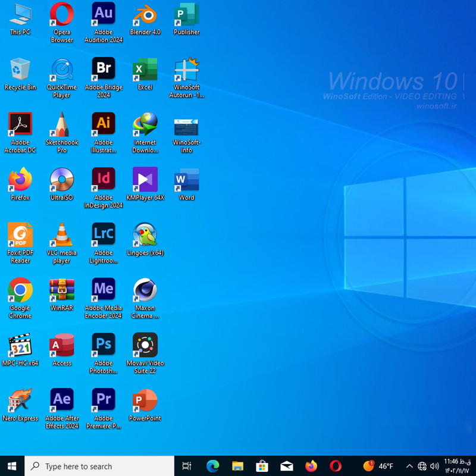Open File Explorer from the taskbar

(x=237, y=466)
